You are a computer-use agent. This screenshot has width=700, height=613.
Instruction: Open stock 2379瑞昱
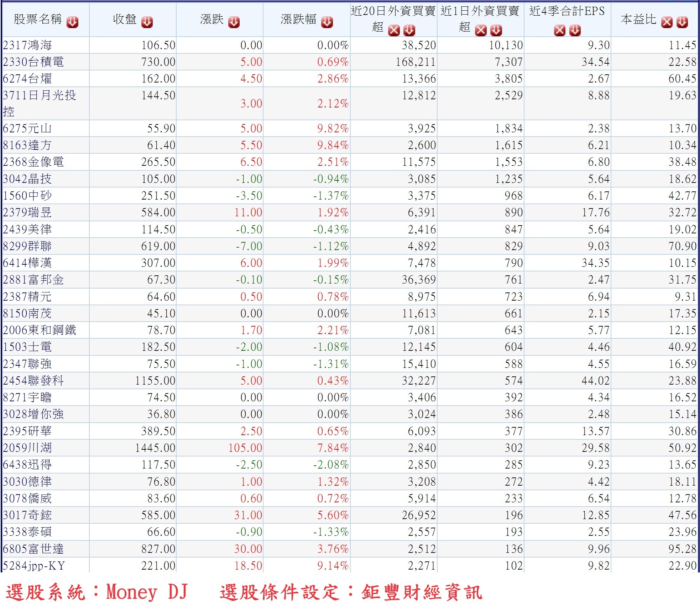[x=27, y=212]
